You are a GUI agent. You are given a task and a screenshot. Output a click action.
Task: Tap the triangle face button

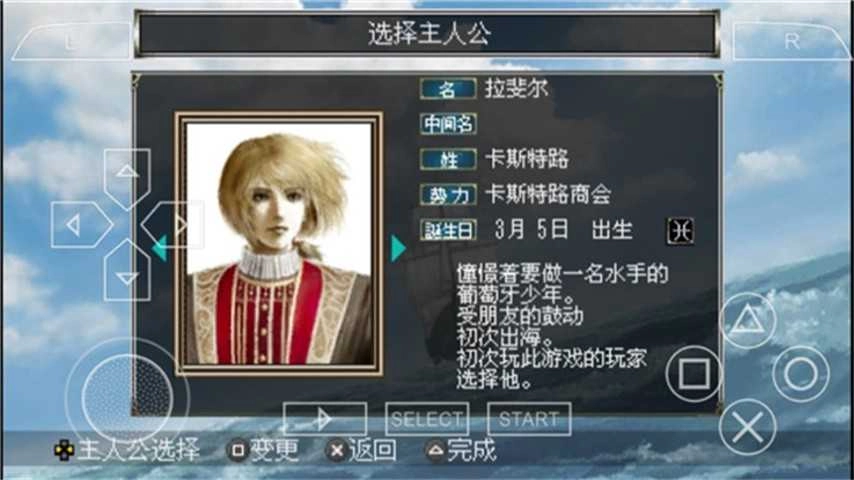tap(747, 321)
